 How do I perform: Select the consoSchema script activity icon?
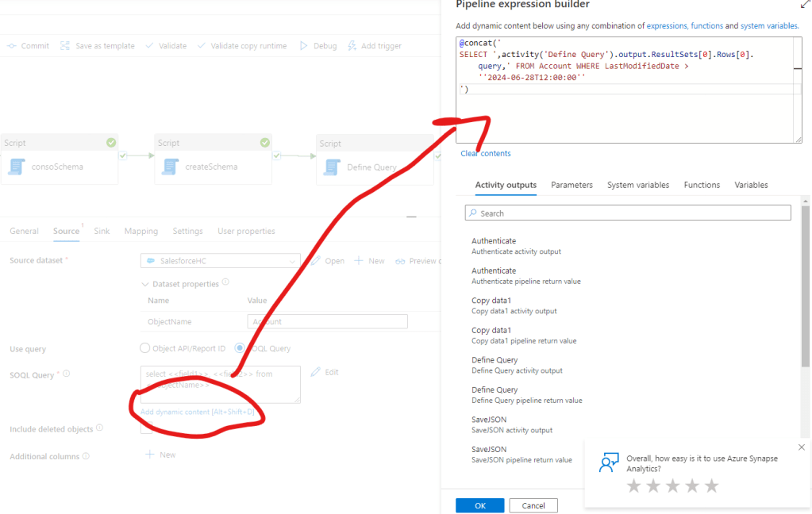click(x=17, y=167)
